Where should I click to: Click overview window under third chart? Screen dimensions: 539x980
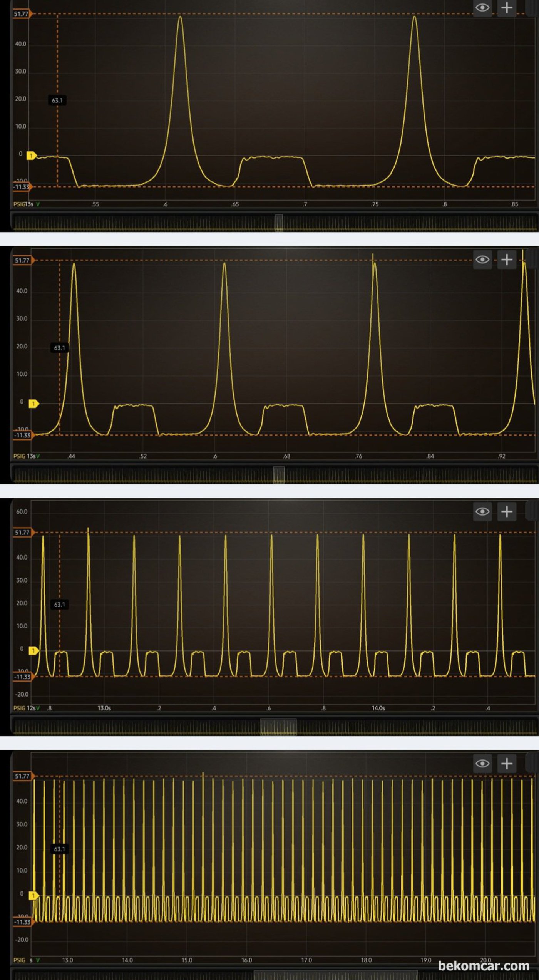click(278, 727)
